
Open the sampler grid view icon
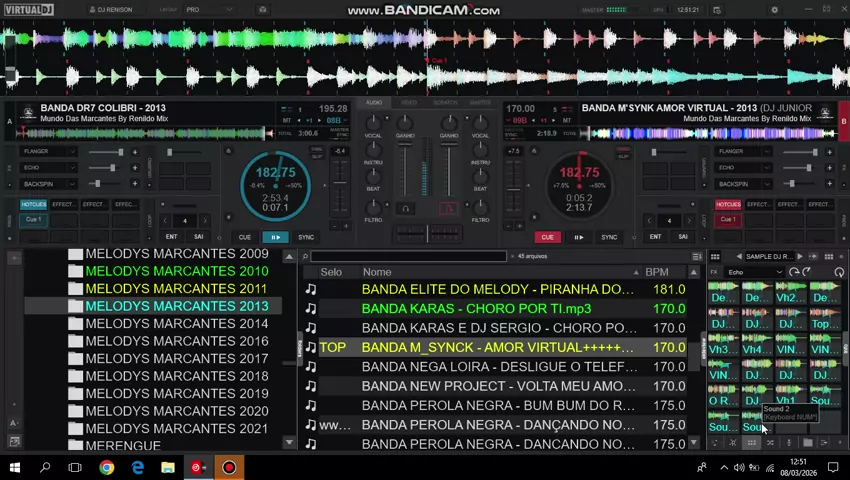pyautogui.click(x=751, y=443)
